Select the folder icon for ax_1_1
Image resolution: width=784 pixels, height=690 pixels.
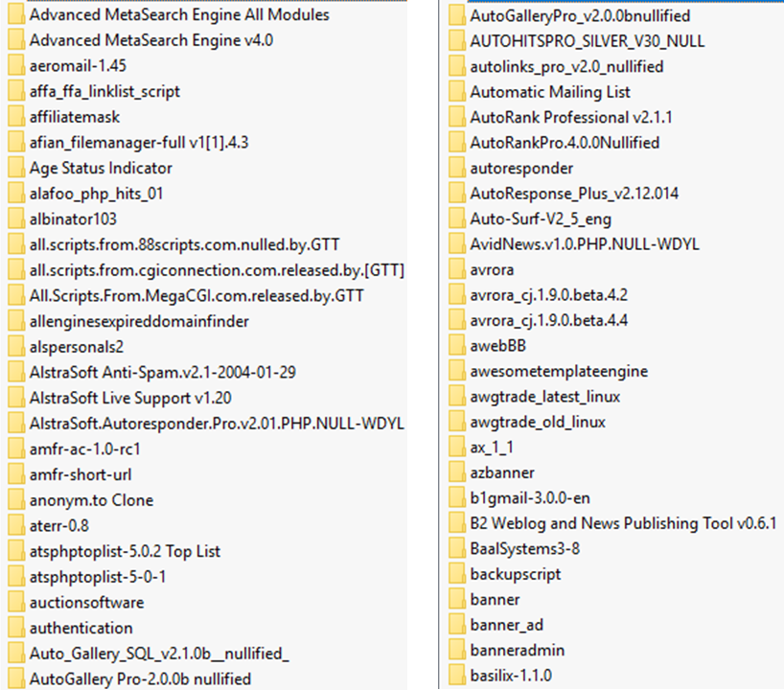click(456, 447)
